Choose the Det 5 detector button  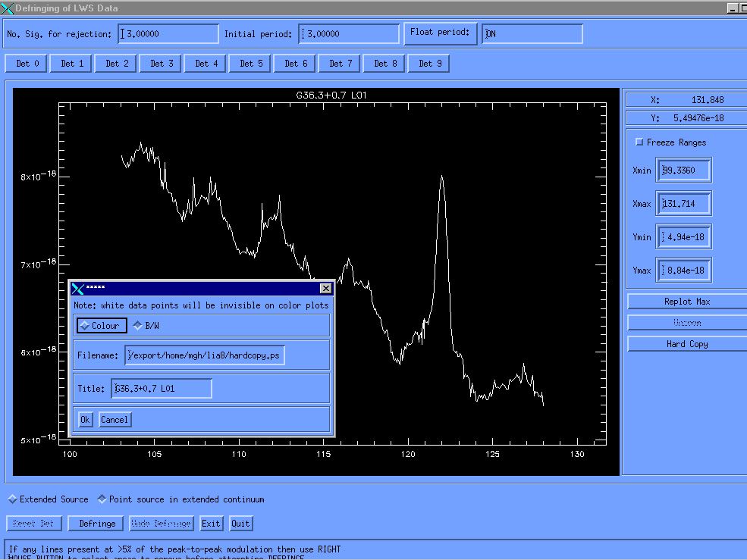tap(251, 64)
